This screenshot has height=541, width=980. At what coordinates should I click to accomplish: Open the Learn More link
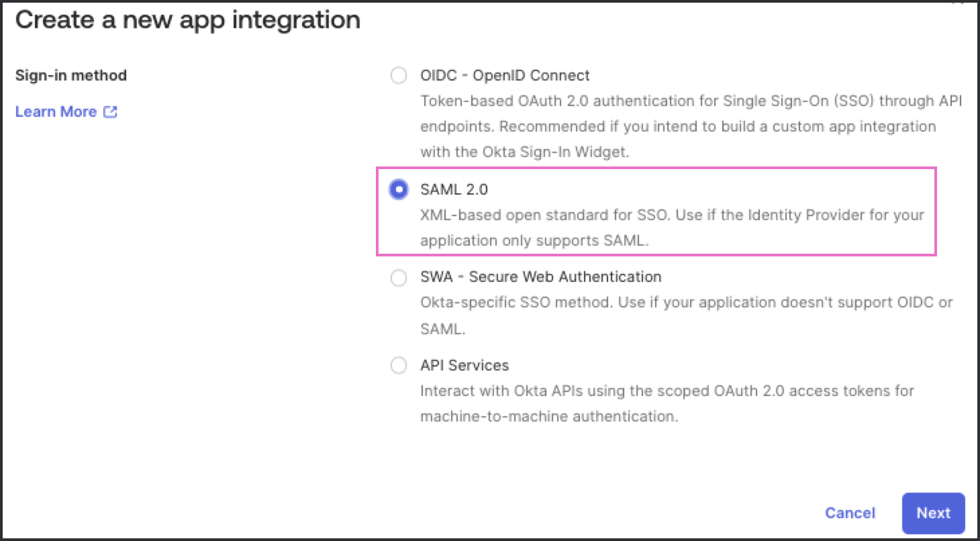click(x=56, y=111)
